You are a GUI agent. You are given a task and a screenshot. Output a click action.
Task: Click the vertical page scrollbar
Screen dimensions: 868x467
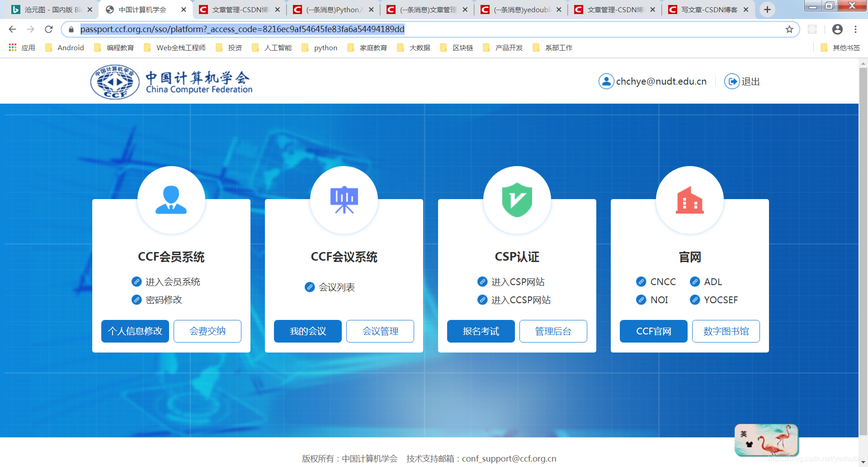[x=863, y=251]
